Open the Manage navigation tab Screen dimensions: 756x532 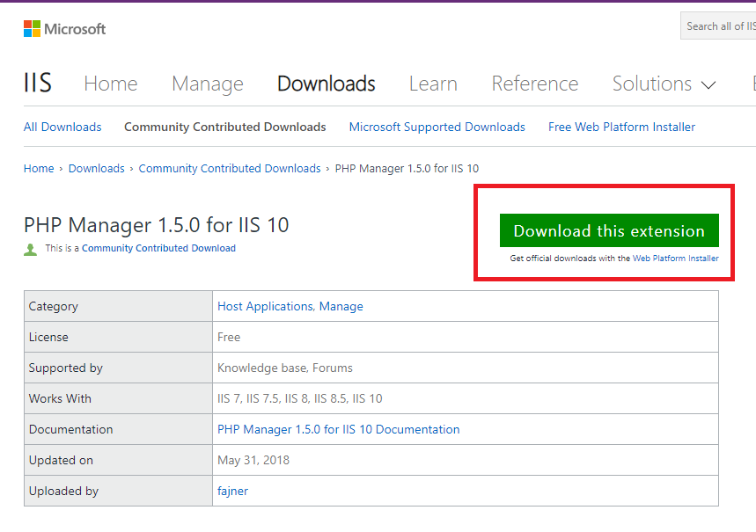click(207, 84)
